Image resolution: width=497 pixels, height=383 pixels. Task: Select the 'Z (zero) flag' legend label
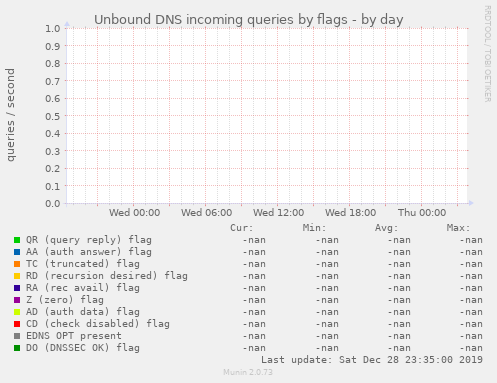tap(65, 300)
